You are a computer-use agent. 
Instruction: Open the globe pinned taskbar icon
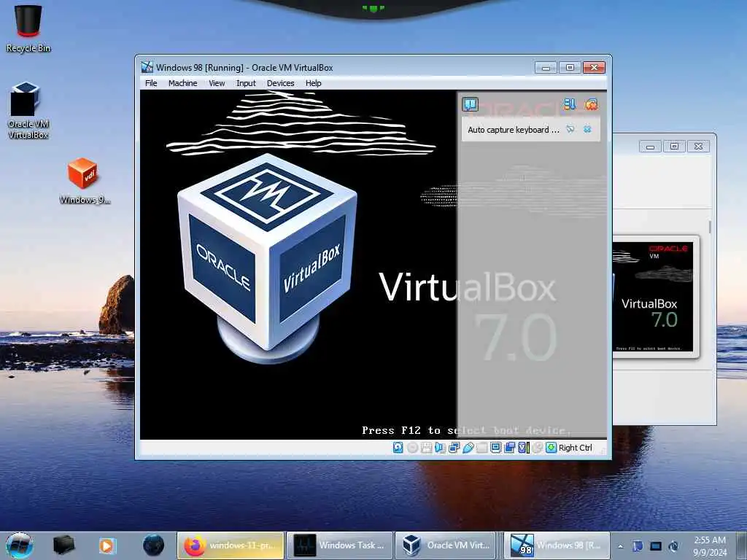coord(153,545)
